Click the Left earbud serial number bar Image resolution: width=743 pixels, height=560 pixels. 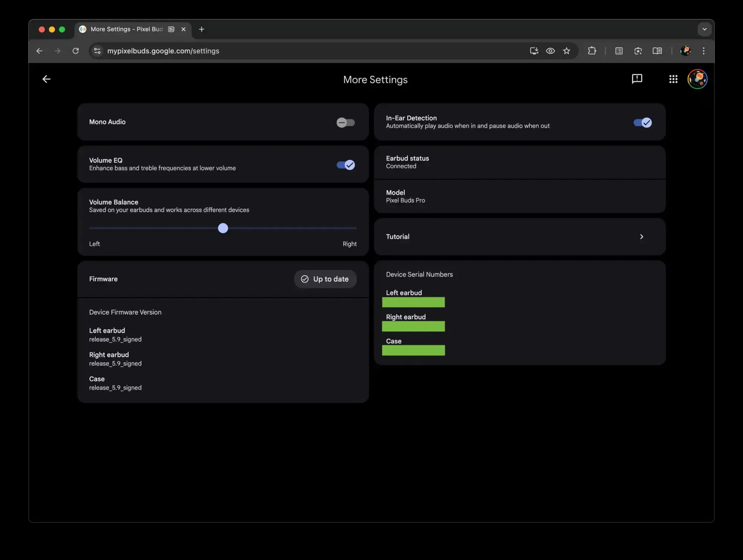click(x=413, y=302)
